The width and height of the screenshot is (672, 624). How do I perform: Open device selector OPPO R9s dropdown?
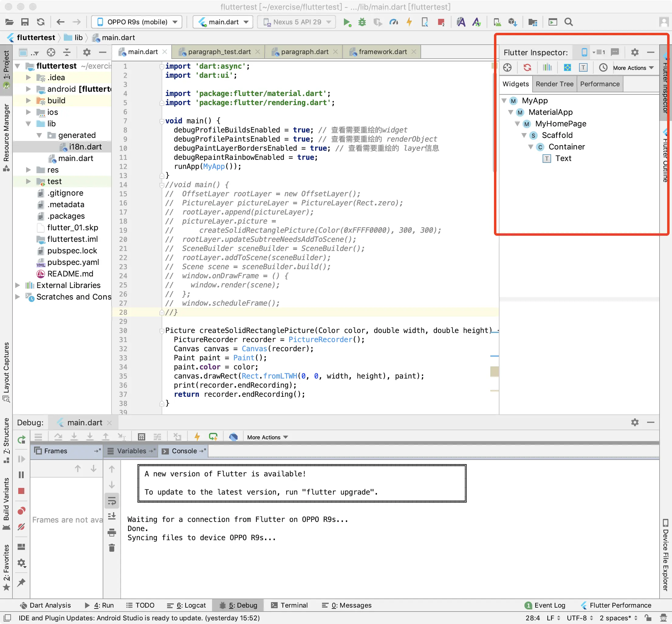[137, 22]
